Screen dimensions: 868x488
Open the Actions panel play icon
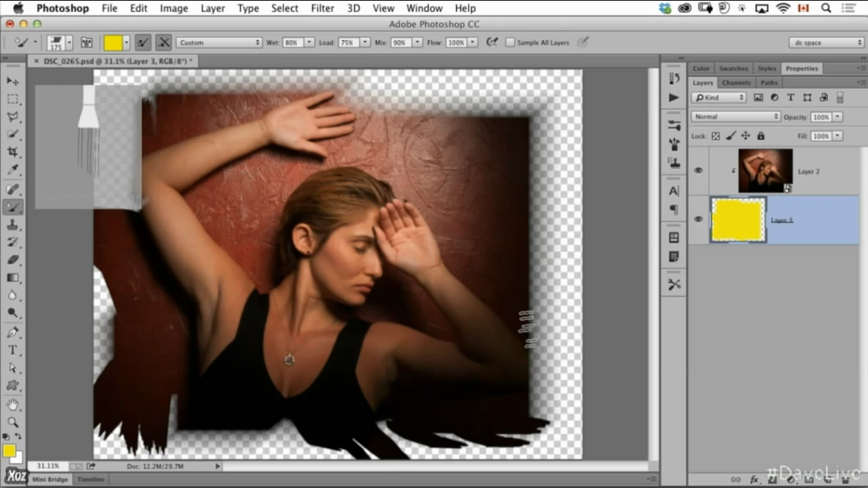(x=674, y=97)
